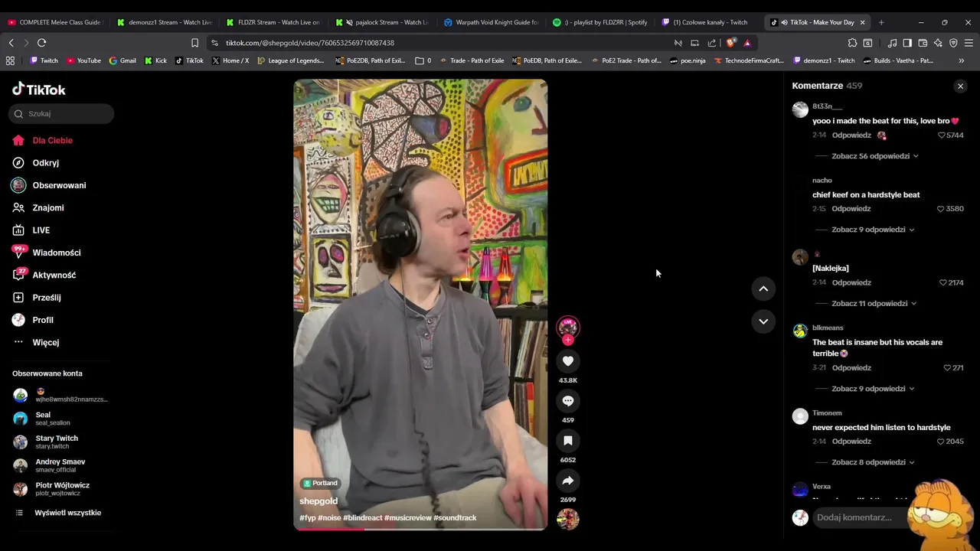Like 8t33n___ comment with 5744 likes
This screenshot has height=551, width=980.
942,135
